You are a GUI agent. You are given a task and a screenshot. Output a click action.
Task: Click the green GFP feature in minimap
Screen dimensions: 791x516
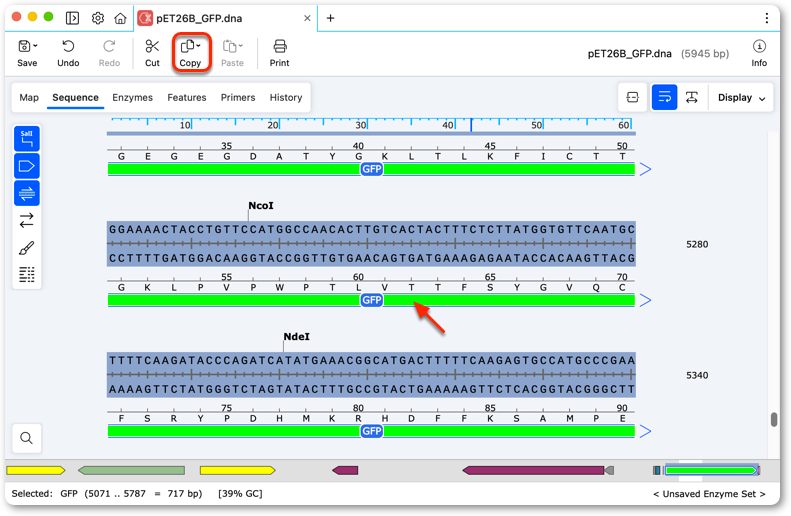[x=710, y=470]
